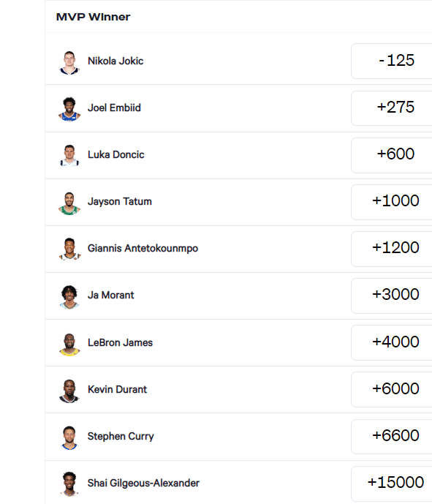Pick the +4000 LeBron James odds
Viewport: 432px width, 504px height.
(392, 342)
